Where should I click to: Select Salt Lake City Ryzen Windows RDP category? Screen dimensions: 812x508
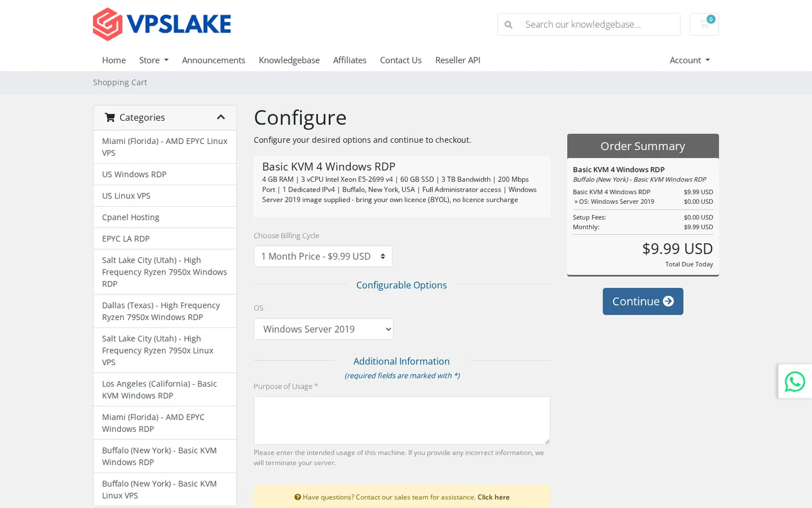pos(165,272)
